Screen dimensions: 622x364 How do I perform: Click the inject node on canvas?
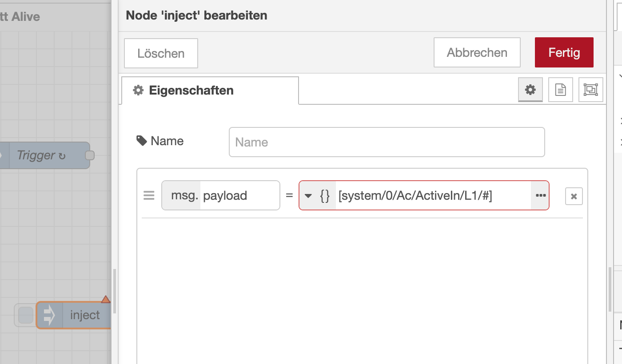(74, 315)
